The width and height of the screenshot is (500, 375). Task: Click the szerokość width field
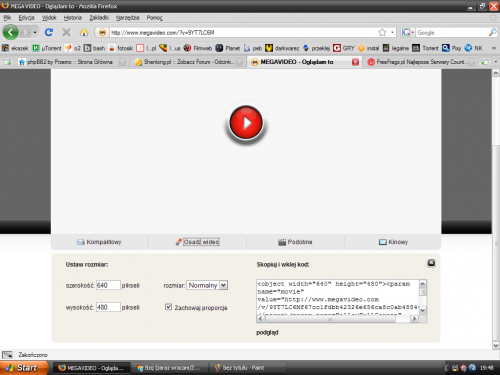click(108, 285)
